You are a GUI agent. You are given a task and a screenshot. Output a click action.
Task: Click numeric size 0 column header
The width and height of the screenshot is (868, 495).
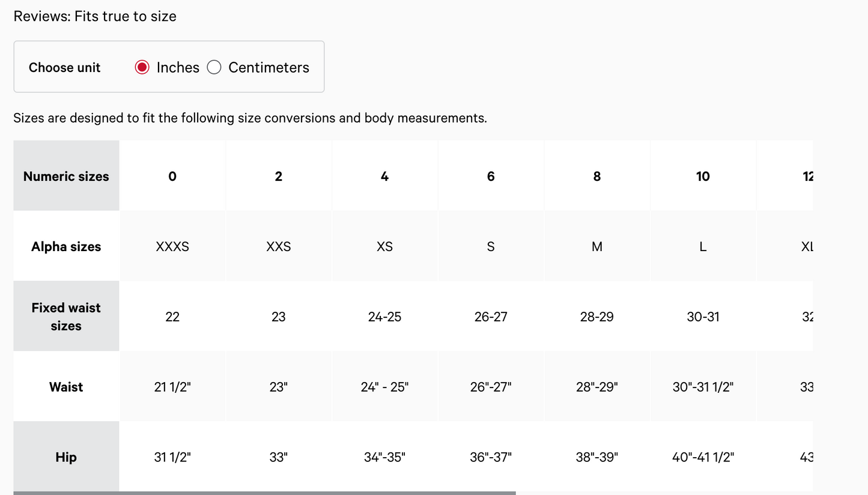click(172, 176)
